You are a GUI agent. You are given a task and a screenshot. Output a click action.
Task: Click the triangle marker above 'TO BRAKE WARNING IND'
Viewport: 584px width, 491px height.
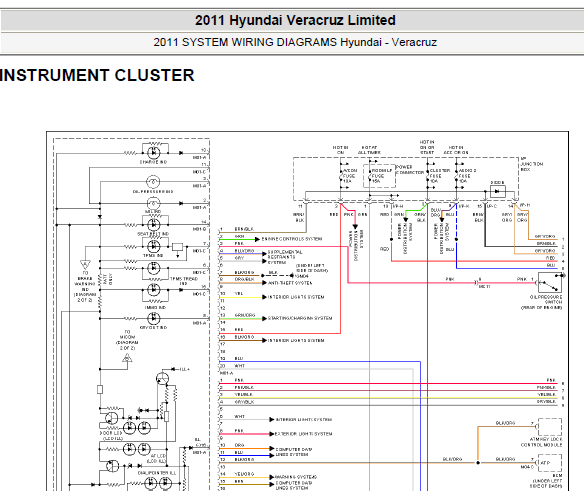pyautogui.click(x=85, y=264)
